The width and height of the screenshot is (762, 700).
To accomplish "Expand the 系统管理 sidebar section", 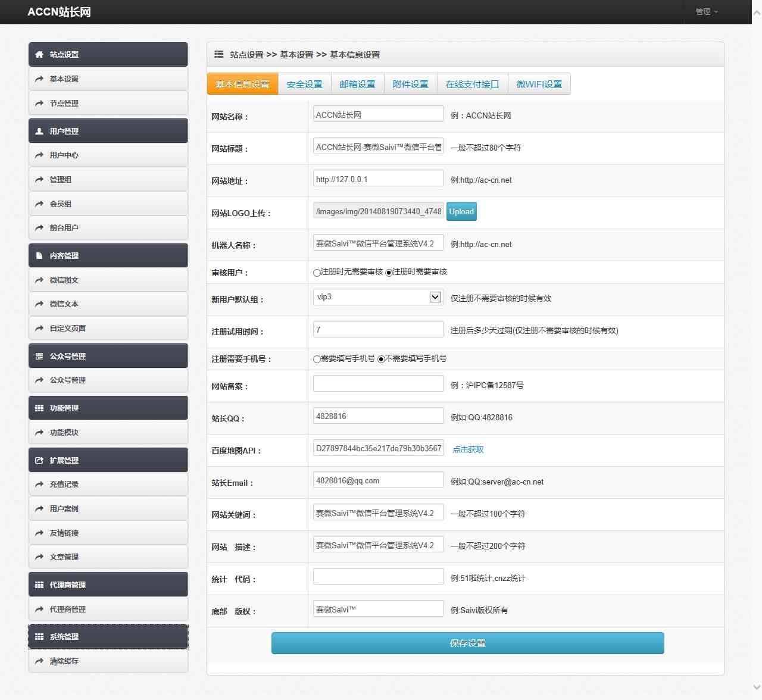I will pyautogui.click(x=108, y=637).
